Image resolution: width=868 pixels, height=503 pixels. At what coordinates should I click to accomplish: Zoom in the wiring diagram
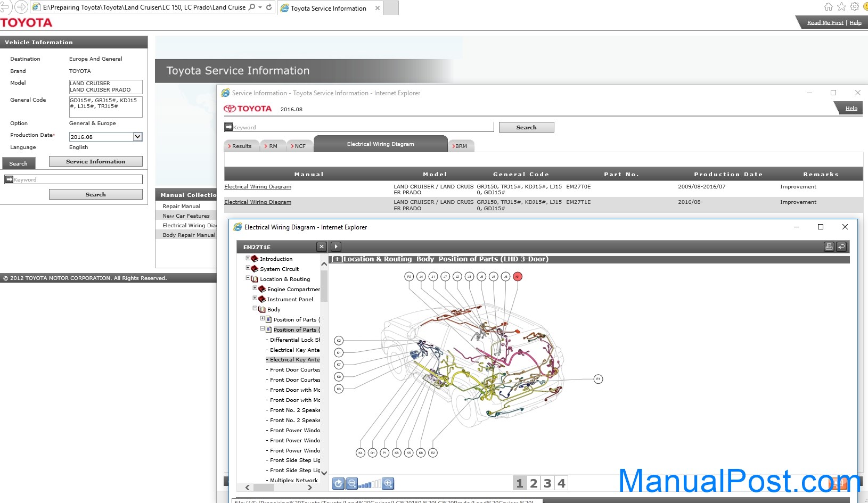(388, 483)
